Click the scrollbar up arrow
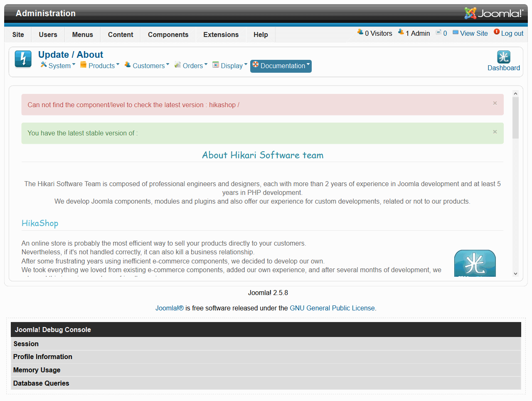 tap(515, 94)
